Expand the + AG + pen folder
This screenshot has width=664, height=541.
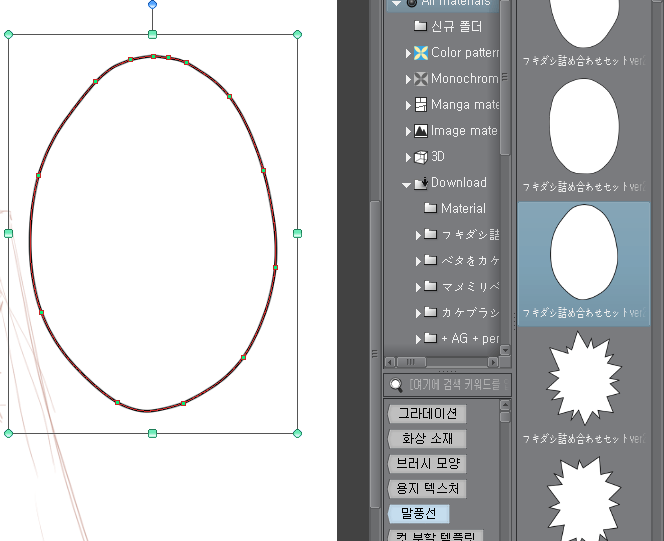419,339
